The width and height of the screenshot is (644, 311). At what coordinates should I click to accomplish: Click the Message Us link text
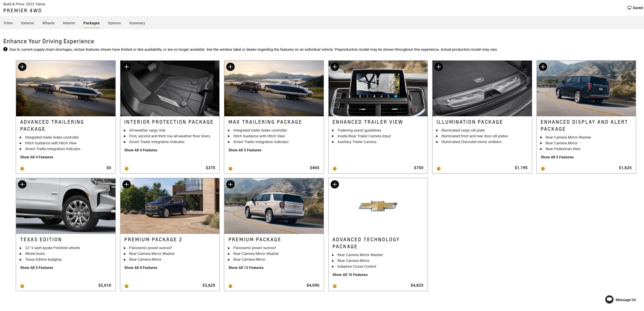click(625, 300)
